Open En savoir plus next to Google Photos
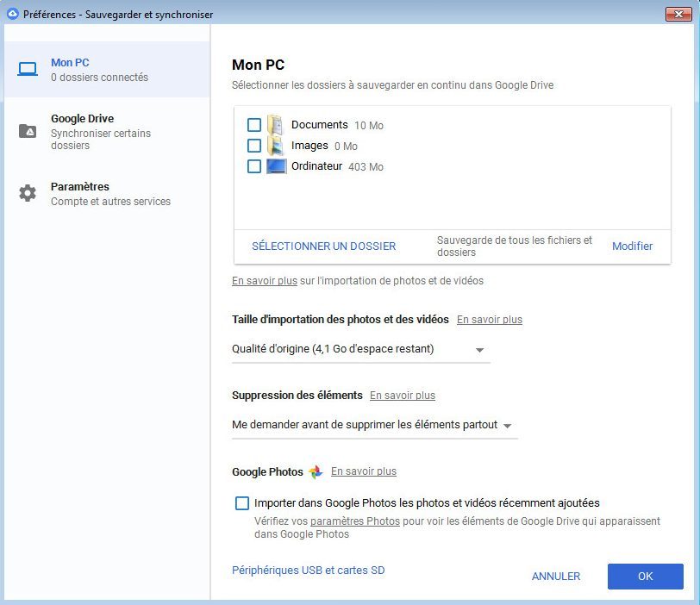Screen dimensions: 700x605 pos(364,471)
